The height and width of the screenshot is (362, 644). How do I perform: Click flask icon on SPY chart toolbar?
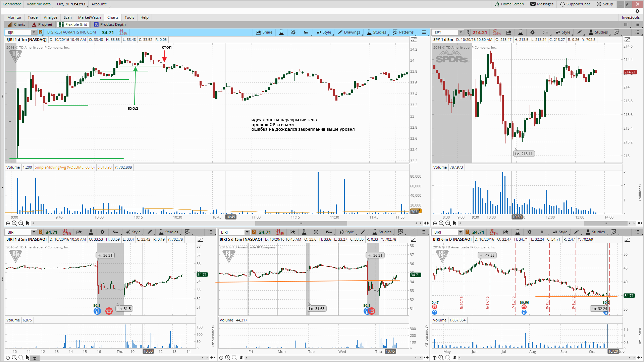[520, 33]
